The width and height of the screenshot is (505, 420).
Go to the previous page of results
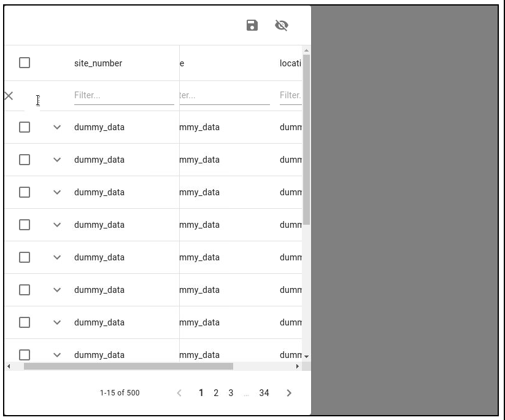pyautogui.click(x=179, y=393)
